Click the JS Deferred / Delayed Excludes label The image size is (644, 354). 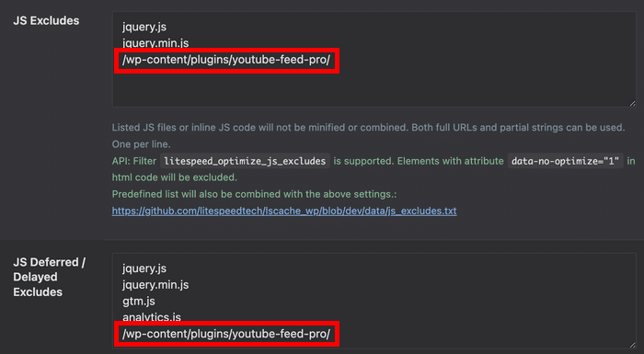pyautogui.click(x=50, y=277)
